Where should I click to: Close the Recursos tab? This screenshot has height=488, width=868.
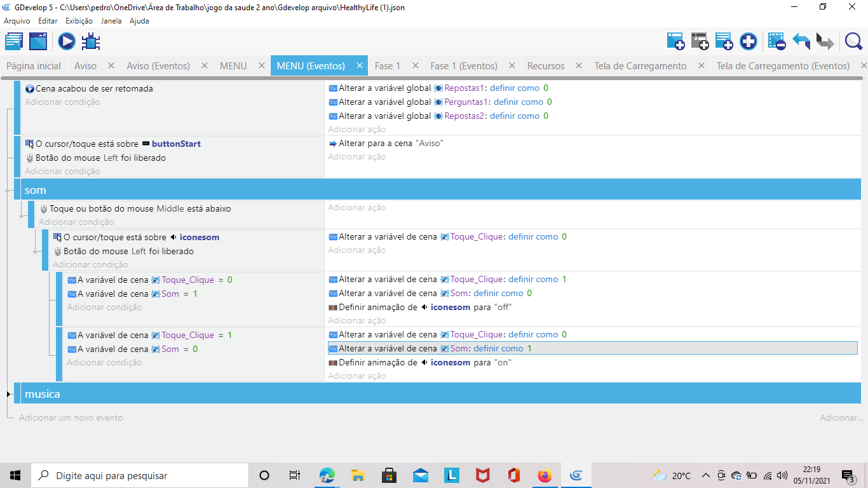pyautogui.click(x=578, y=65)
